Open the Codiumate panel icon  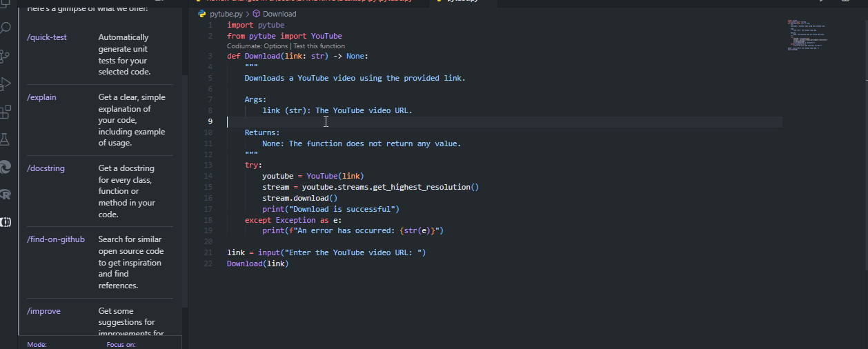point(6,222)
